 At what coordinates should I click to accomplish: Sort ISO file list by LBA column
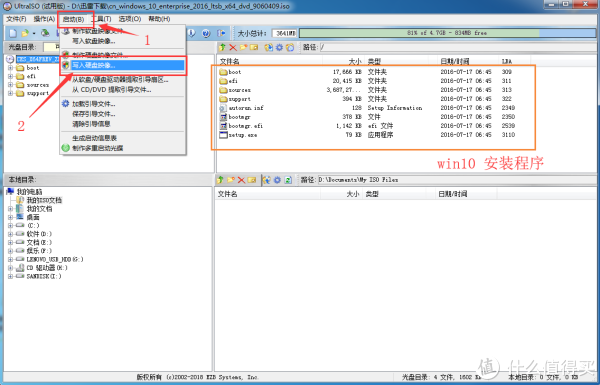514,61
